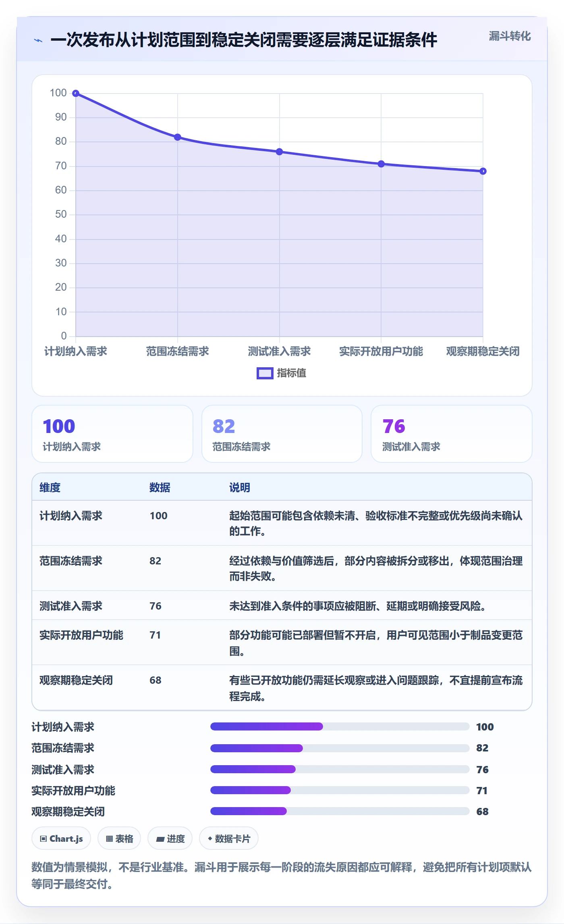564x924 pixels.
Task: Select the 范围冻结需求 table row label
Action: 71,561
